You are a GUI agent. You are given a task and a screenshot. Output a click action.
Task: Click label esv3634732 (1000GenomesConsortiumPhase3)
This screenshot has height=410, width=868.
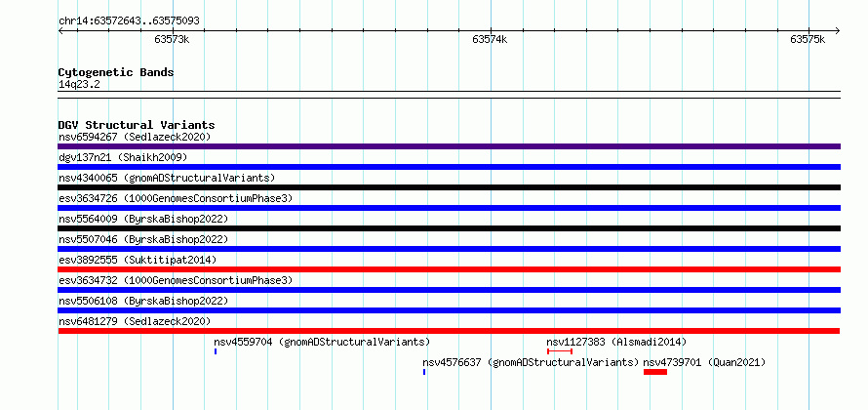tap(176, 280)
